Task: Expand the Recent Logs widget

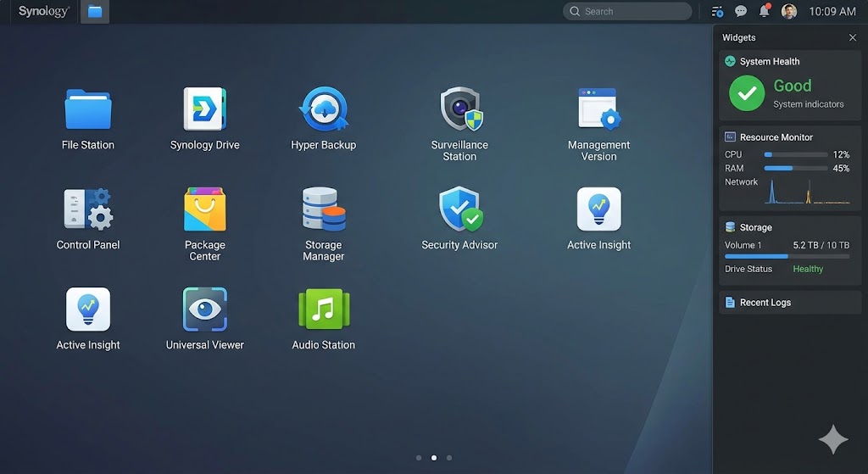Action: tap(790, 303)
